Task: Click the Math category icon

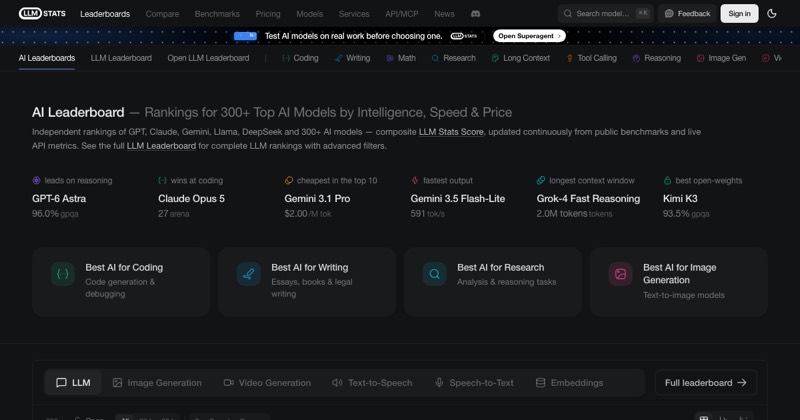Action: (x=390, y=58)
